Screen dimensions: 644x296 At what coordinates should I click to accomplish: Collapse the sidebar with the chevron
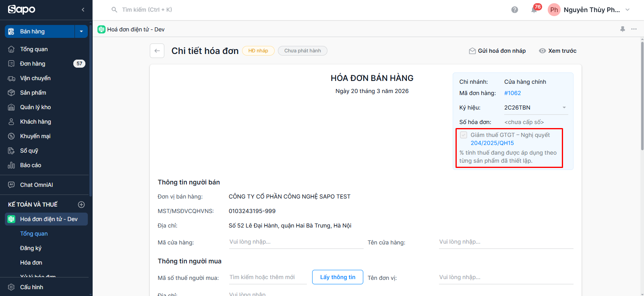coord(83,10)
